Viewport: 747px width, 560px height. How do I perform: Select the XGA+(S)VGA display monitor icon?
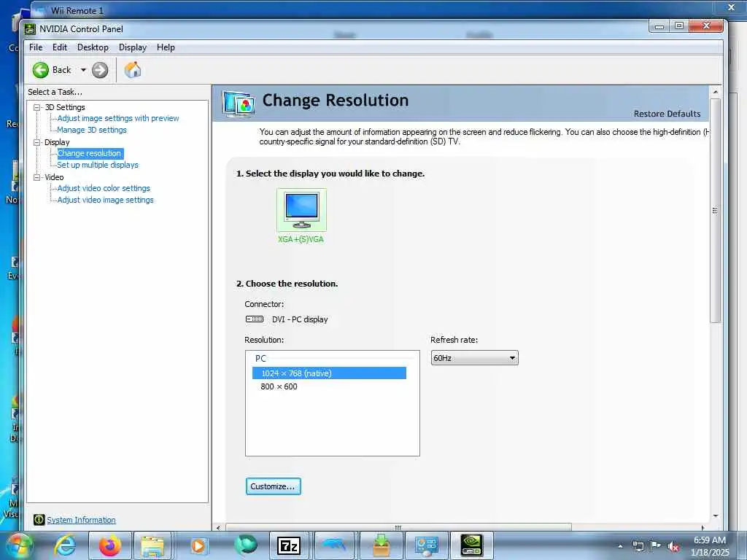click(x=301, y=210)
